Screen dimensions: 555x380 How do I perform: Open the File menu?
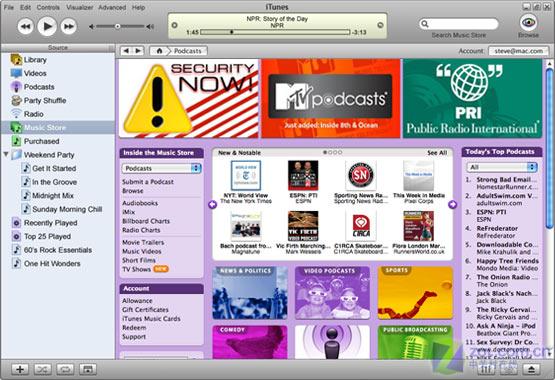pos(8,7)
